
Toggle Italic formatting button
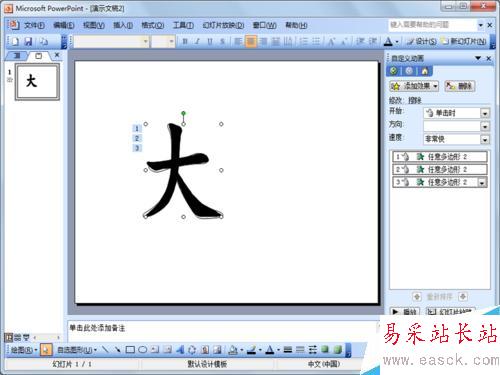click(197, 41)
